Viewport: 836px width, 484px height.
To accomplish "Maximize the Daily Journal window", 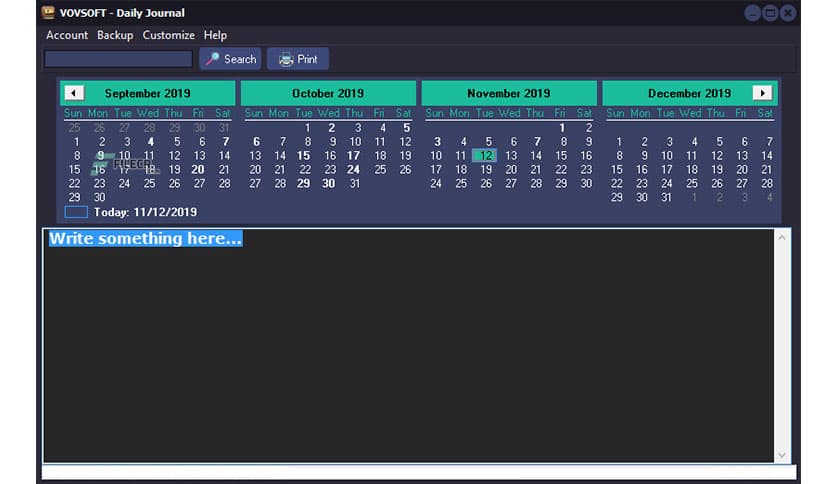I will (770, 13).
